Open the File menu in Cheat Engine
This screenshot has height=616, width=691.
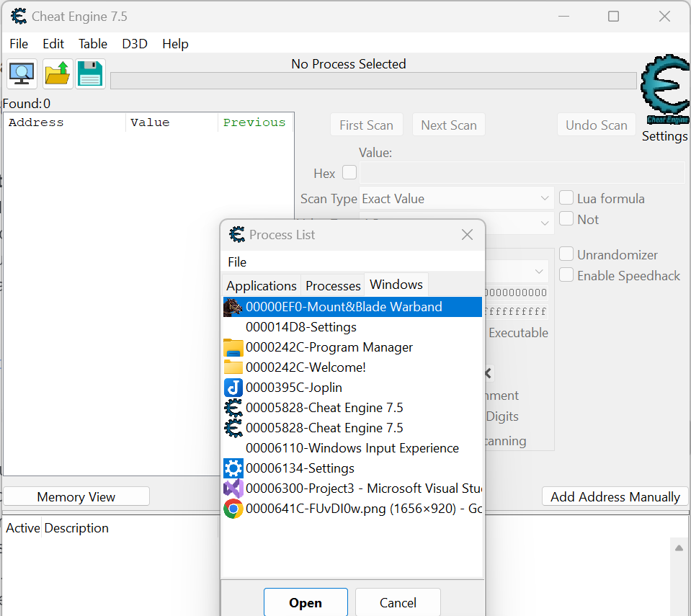pyautogui.click(x=19, y=44)
